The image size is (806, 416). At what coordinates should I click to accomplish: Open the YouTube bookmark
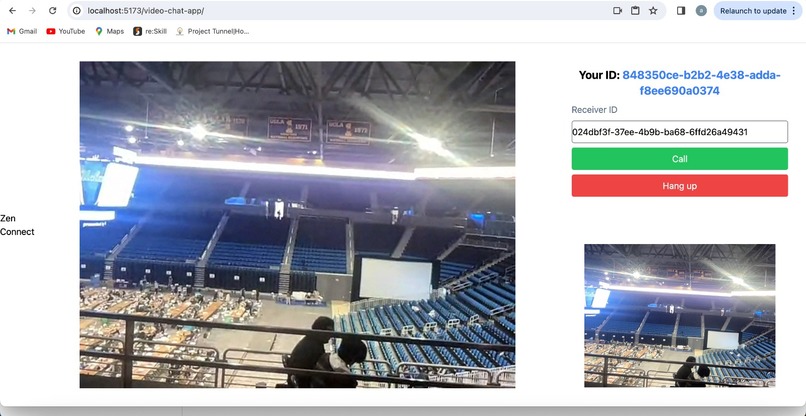[66, 31]
